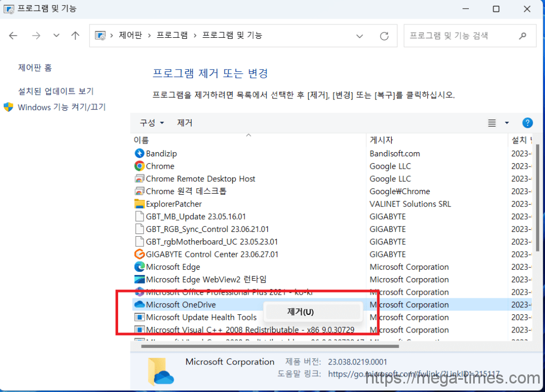Select Microsoft Edge WebView2 런타임 name
This screenshot has height=392, width=545.
tap(207, 279)
